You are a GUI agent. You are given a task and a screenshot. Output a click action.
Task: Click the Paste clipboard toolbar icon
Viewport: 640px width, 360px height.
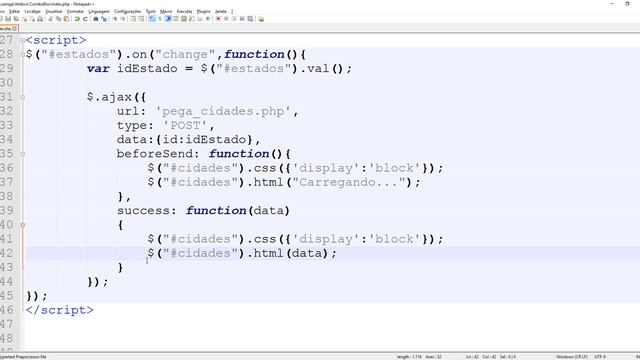pos(66,19)
